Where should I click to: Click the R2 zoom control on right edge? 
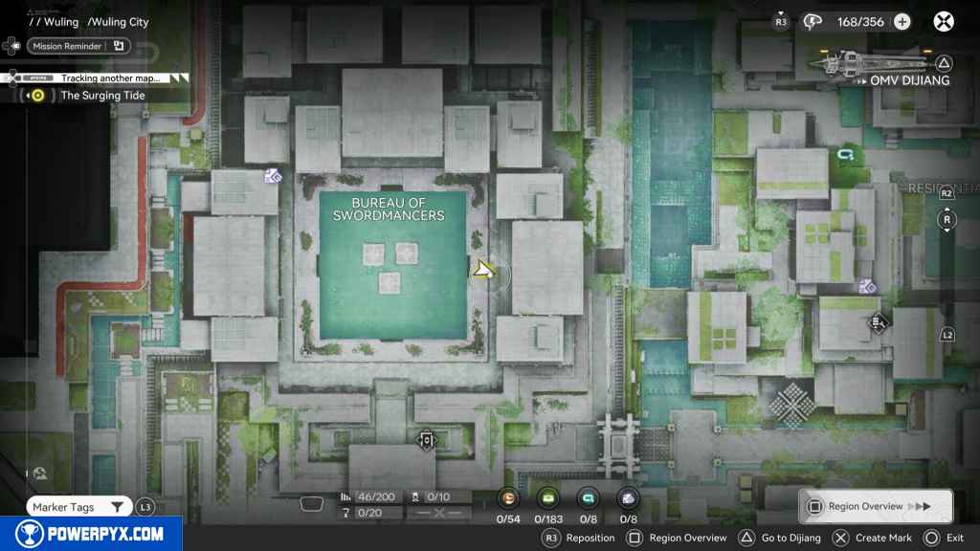coord(947,193)
